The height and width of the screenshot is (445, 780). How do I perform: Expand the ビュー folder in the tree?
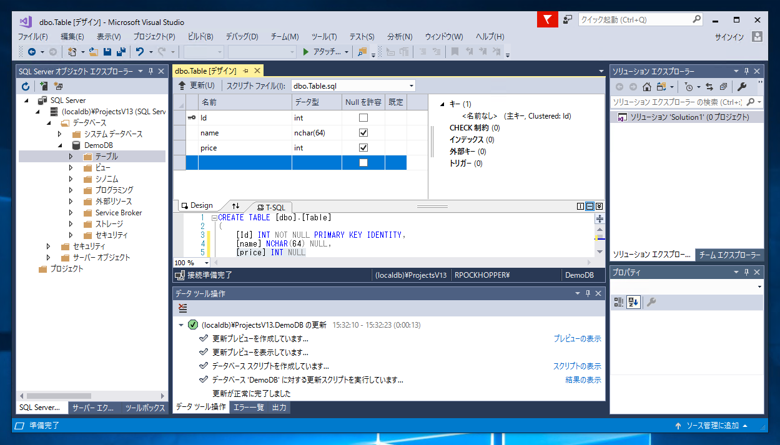click(x=71, y=168)
